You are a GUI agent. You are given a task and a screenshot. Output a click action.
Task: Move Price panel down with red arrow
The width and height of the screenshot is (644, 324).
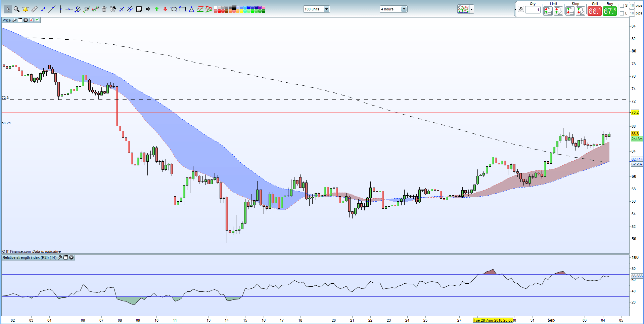31,20
